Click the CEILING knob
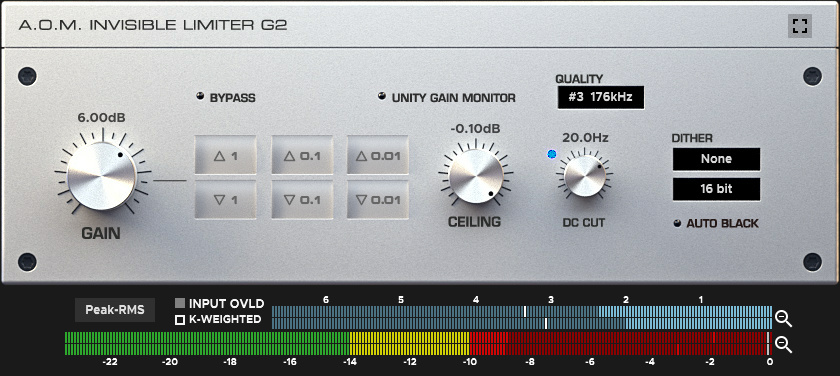 (476, 176)
